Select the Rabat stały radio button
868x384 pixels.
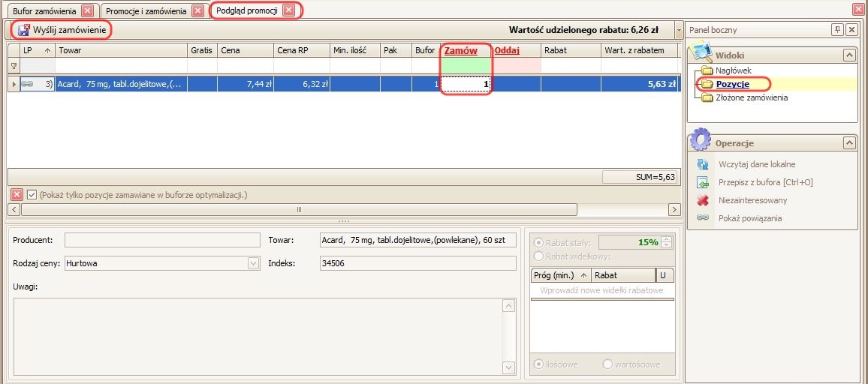538,242
